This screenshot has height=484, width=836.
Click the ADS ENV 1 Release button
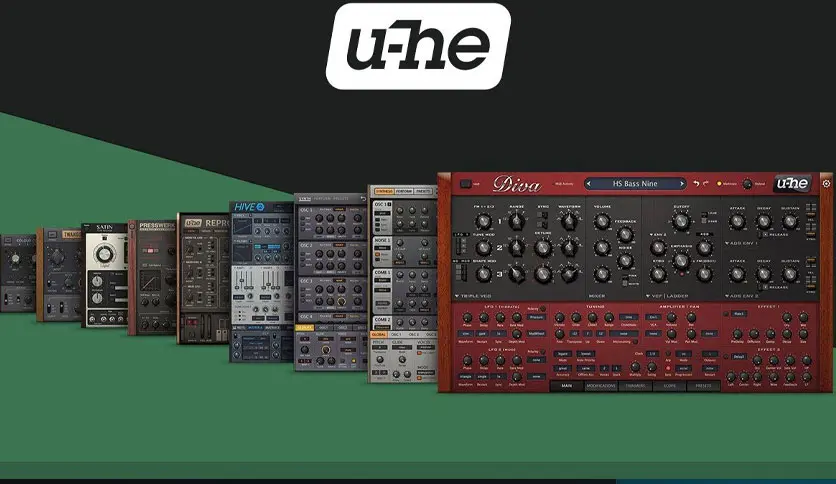coord(766,235)
